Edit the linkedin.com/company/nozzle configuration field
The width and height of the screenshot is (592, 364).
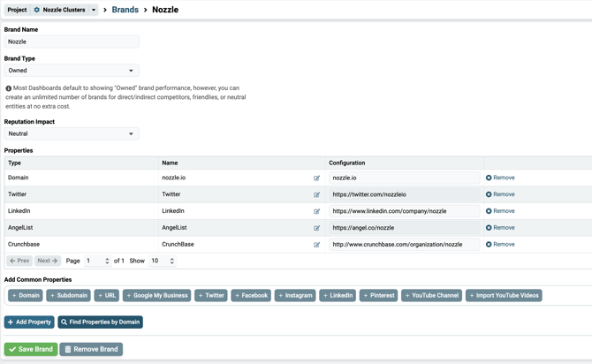[405, 211]
